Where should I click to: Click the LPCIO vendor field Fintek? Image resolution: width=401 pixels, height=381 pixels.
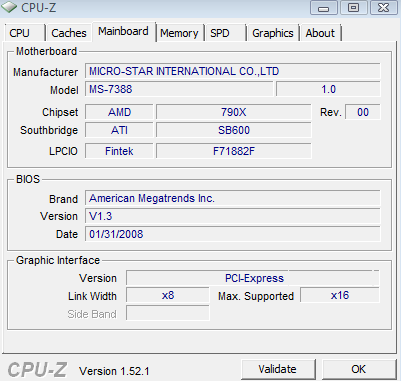[119, 151]
